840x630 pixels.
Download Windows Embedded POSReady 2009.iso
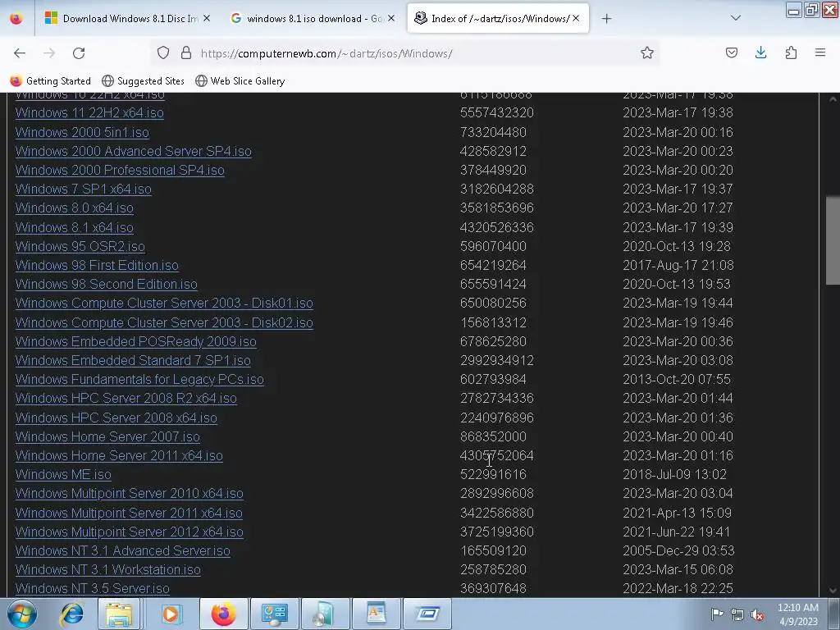point(136,342)
